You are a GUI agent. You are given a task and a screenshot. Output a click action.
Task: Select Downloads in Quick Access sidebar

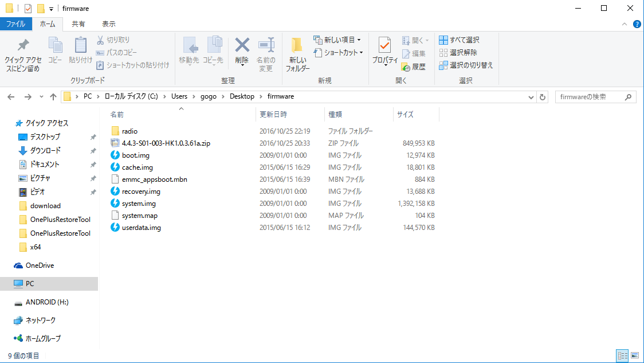click(45, 150)
